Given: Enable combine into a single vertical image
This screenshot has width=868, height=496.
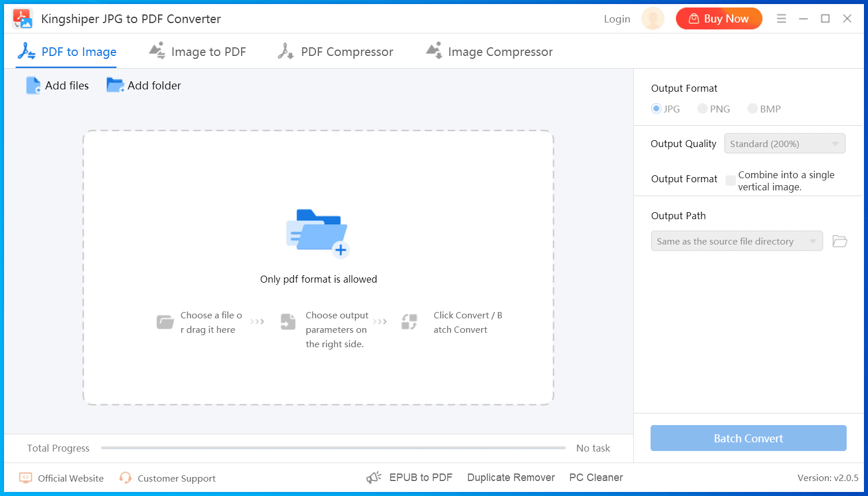Looking at the screenshot, I should [731, 181].
